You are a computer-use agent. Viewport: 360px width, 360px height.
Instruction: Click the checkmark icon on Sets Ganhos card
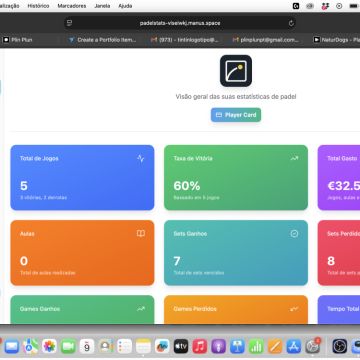(x=294, y=234)
